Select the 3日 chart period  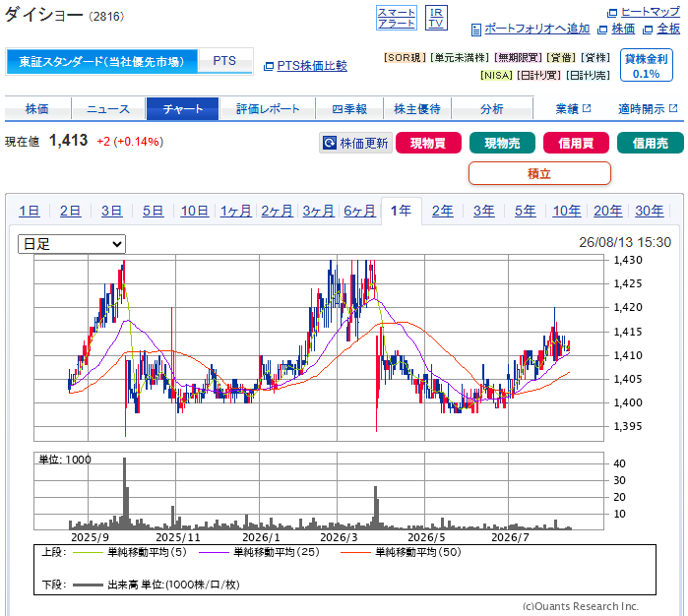tap(111, 211)
